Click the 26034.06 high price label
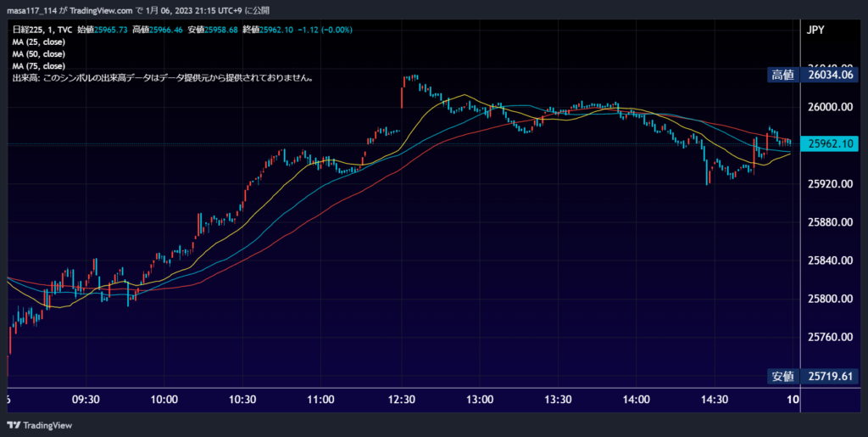868x437 pixels. pos(830,76)
